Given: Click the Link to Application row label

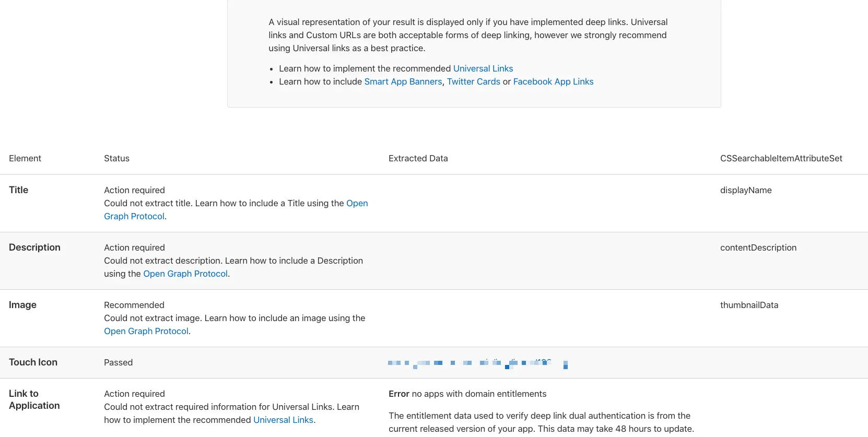Looking at the screenshot, I should [x=34, y=399].
